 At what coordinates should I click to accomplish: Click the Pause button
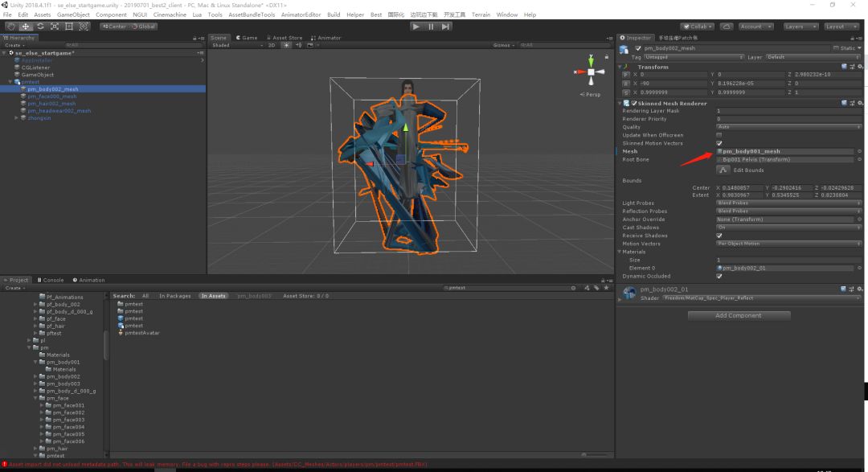431,27
